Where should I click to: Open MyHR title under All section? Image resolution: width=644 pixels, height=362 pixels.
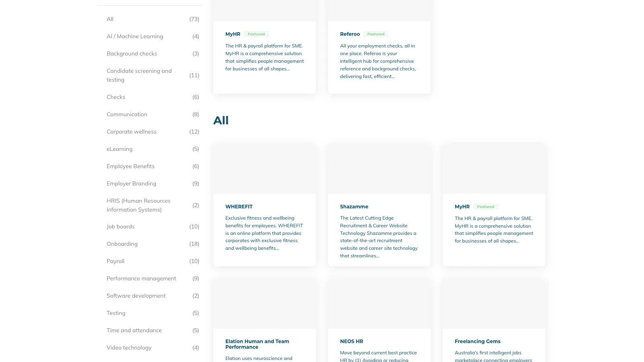462,207
